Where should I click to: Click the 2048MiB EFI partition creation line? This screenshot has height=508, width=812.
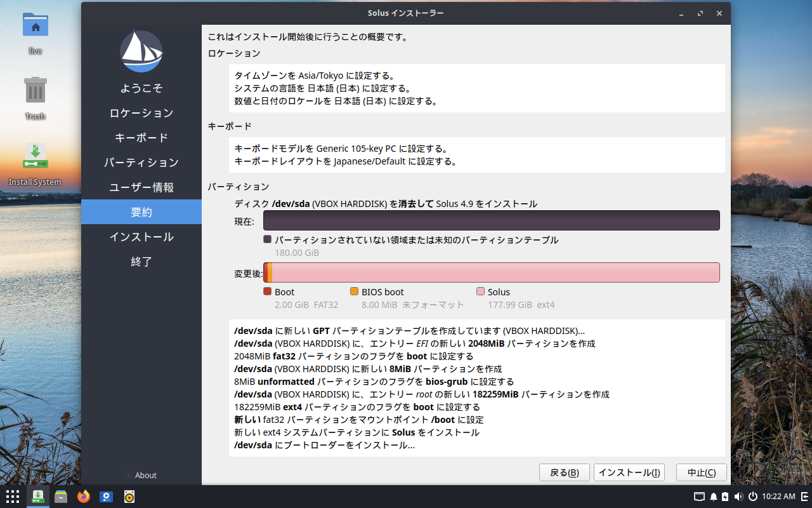click(x=415, y=344)
